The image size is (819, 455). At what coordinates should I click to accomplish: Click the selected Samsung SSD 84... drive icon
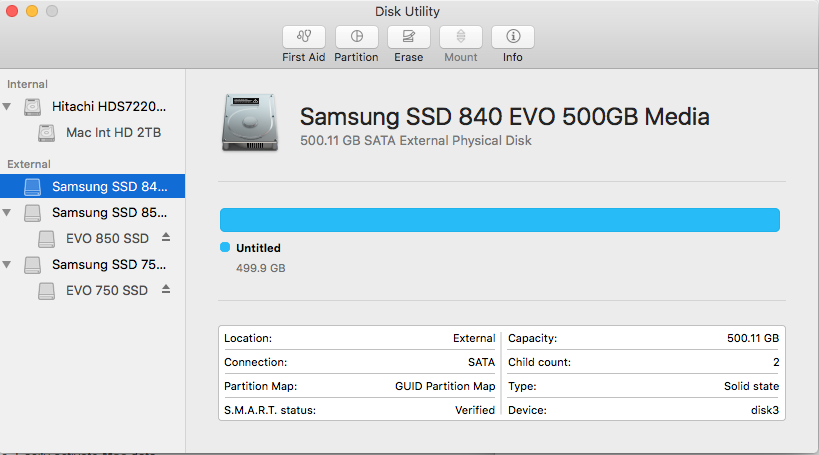(32, 187)
